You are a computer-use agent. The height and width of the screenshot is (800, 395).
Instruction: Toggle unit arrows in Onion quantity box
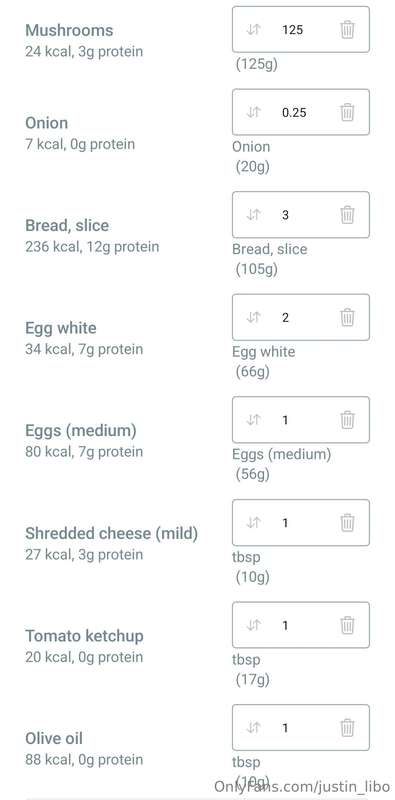click(x=254, y=112)
